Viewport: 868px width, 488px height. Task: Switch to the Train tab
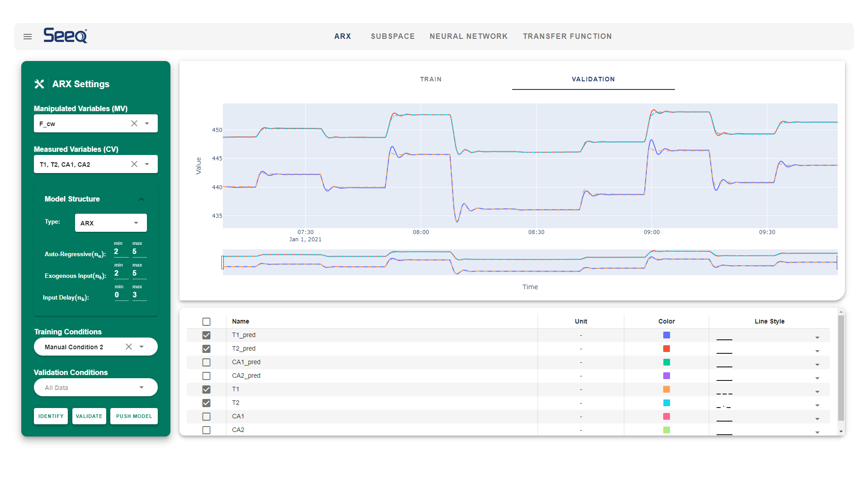click(430, 79)
